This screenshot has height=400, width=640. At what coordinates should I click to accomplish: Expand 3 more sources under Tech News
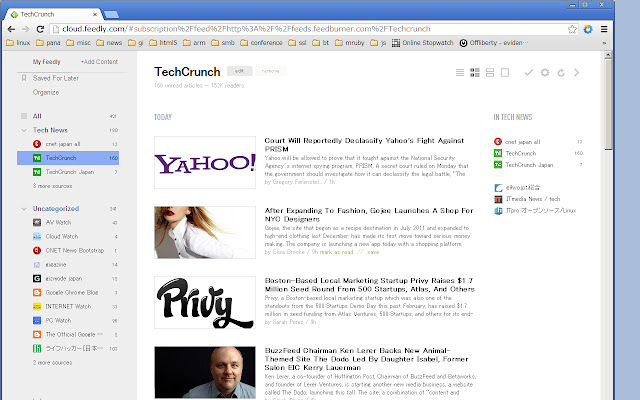point(52,186)
